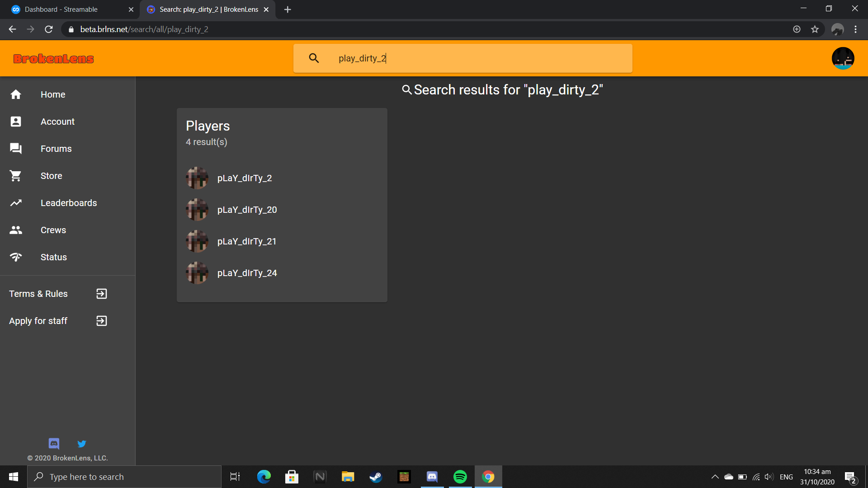Click the ENG language indicator
The height and width of the screenshot is (488, 868).
click(786, 477)
